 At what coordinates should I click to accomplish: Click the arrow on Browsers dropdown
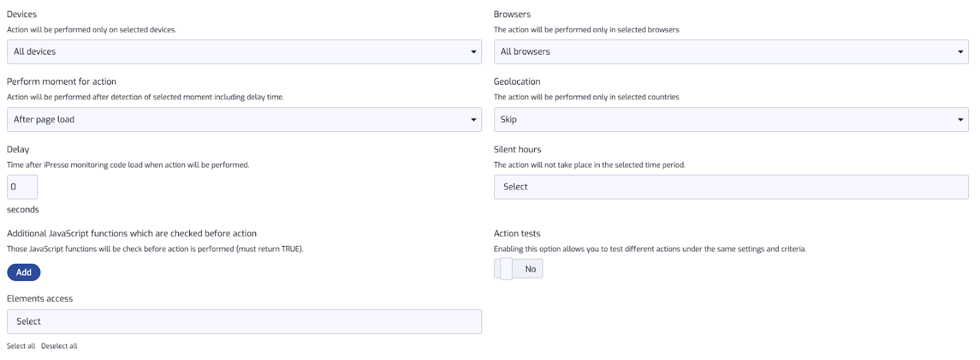[960, 52]
